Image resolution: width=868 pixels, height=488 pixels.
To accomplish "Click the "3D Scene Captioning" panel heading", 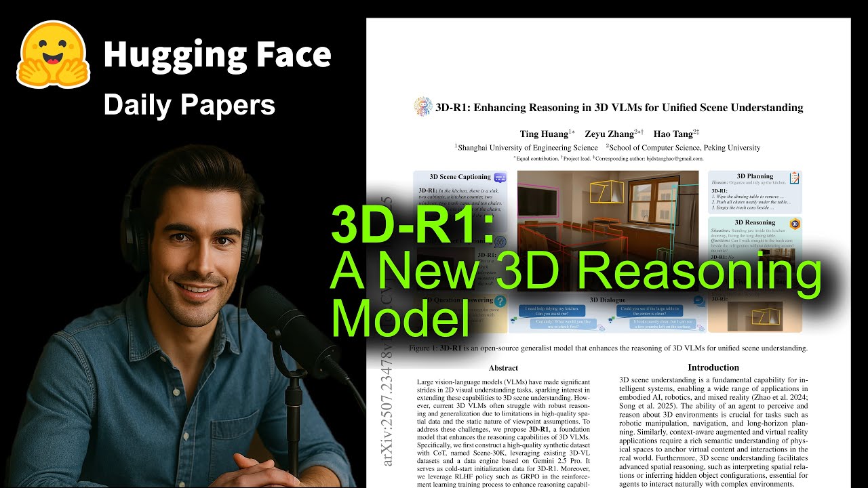I will pos(460,177).
